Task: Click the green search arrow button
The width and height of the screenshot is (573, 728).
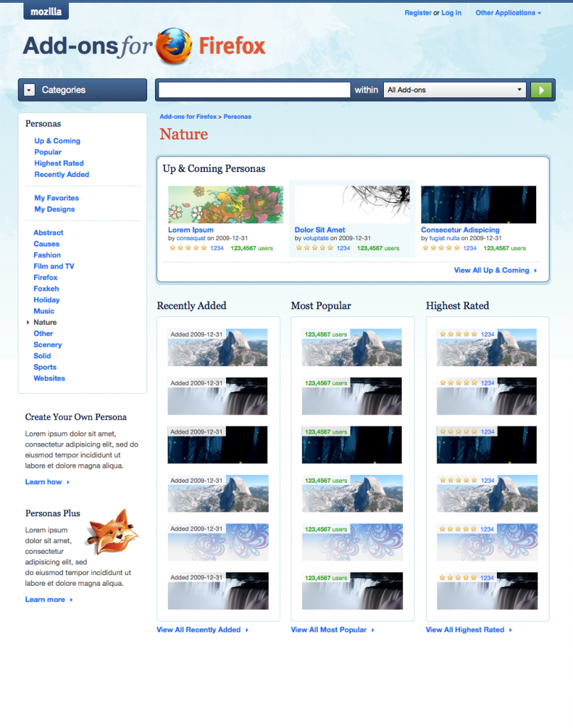Action: [540, 90]
